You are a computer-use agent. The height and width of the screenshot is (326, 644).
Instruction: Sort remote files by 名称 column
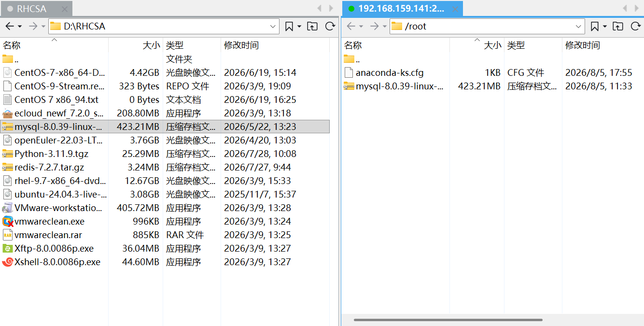395,45
